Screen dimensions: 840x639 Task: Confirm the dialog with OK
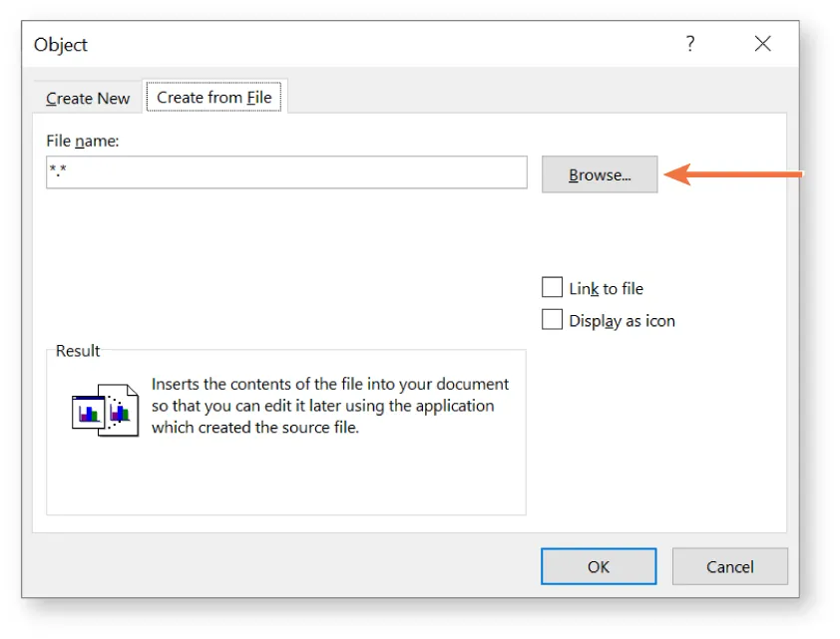(x=598, y=566)
